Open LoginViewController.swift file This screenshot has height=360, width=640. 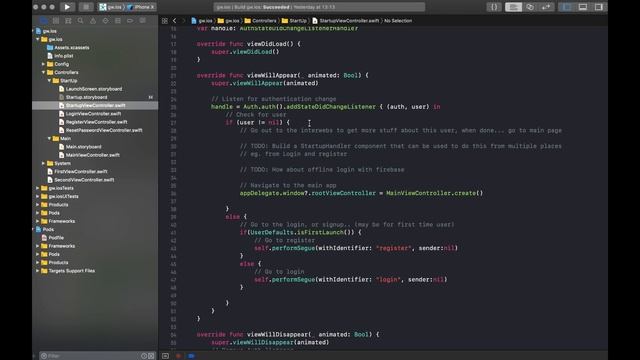click(x=90, y=114)
